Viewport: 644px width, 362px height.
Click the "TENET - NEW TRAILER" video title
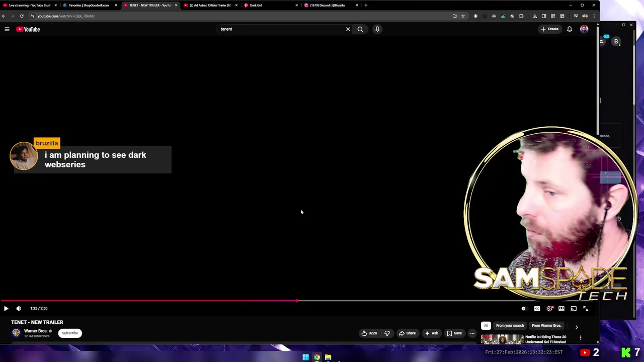tap(37, 322)
